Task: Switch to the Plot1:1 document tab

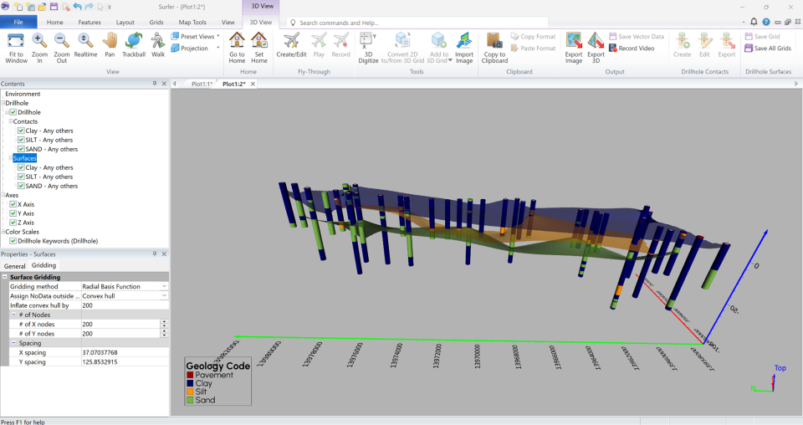Action: (201, 84)
